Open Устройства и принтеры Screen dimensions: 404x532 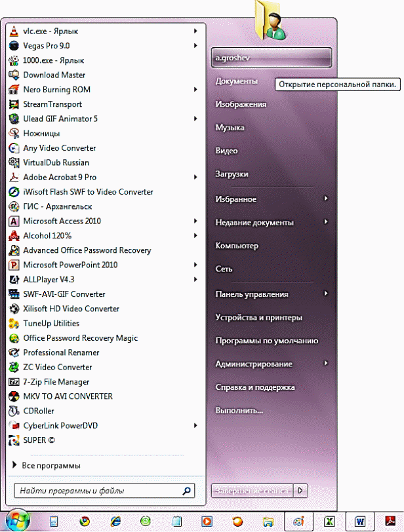pos(258,318)
